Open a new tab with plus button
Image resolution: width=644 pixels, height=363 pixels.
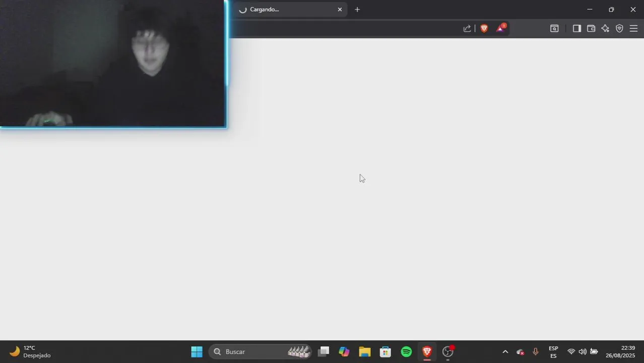tap(357, 10)
